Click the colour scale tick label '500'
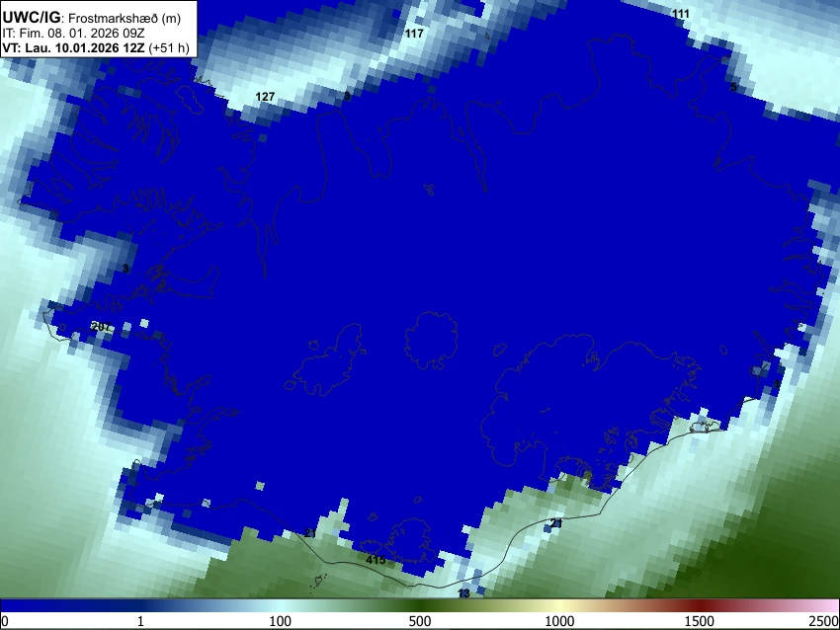This screenshot has width=840, height=630. pyautogui.click(x=419, y=621)
